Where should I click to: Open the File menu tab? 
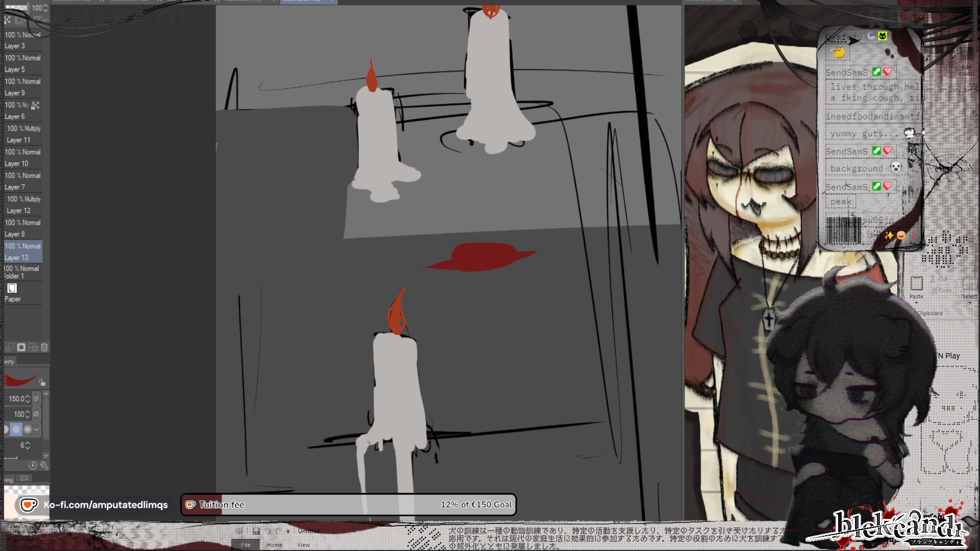pyautogui.click(x=246, y=545)
